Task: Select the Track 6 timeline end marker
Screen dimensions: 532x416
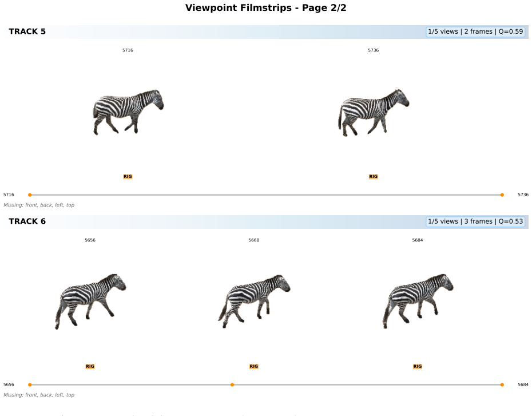Action: (502, 385)
